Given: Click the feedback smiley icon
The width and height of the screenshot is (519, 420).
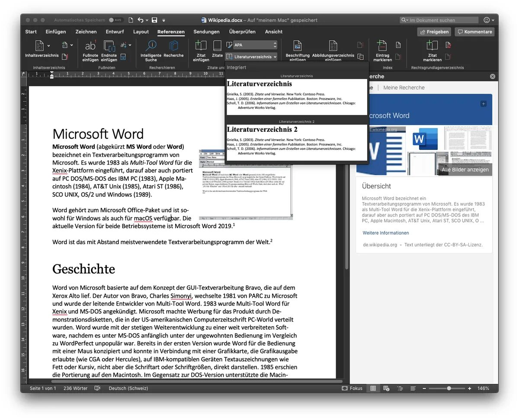Looking at the screenshot, I should pos(487,20).
